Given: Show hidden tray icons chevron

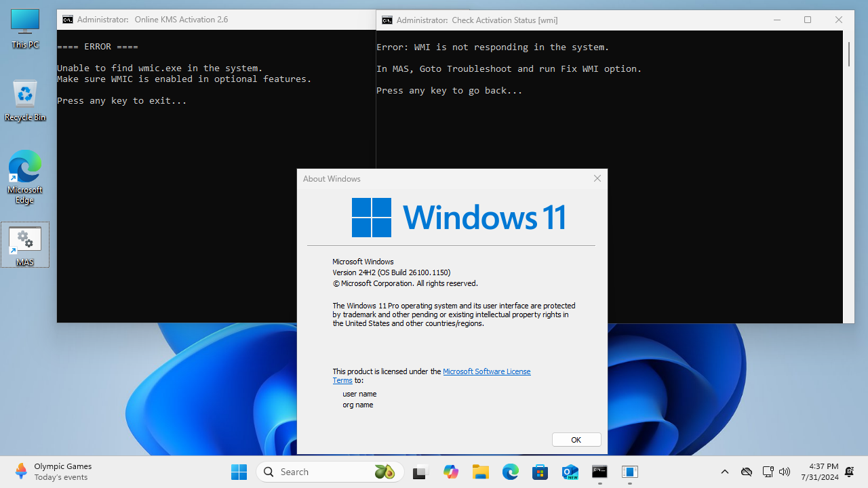Looking at the screenshot, I should [x=725, y=472].
